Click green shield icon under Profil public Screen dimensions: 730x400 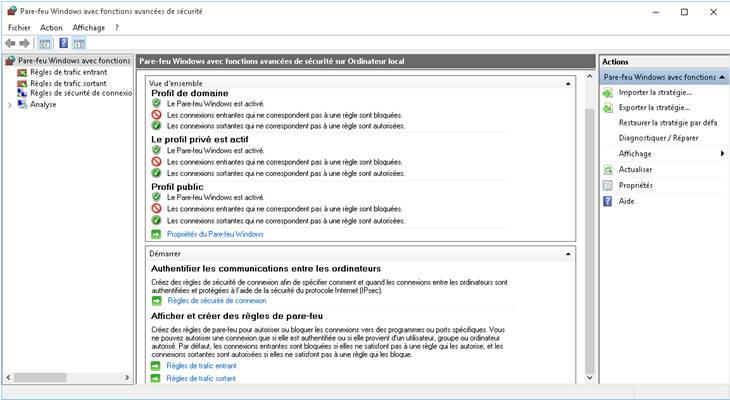[156, 197]
